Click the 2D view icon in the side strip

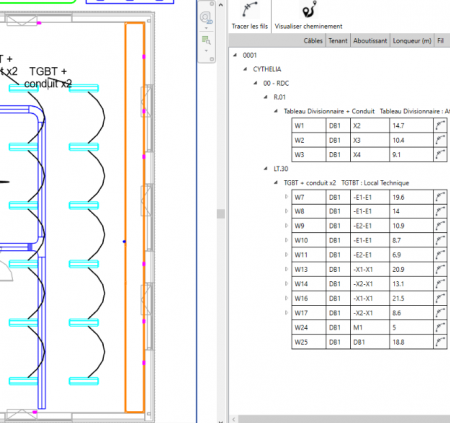pyautogui.click(x=206, y=18)
